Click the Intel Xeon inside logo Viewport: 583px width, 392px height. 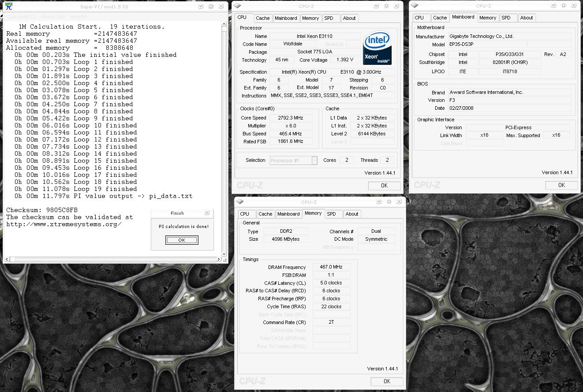pyautogui.click(x=377, y=49)
